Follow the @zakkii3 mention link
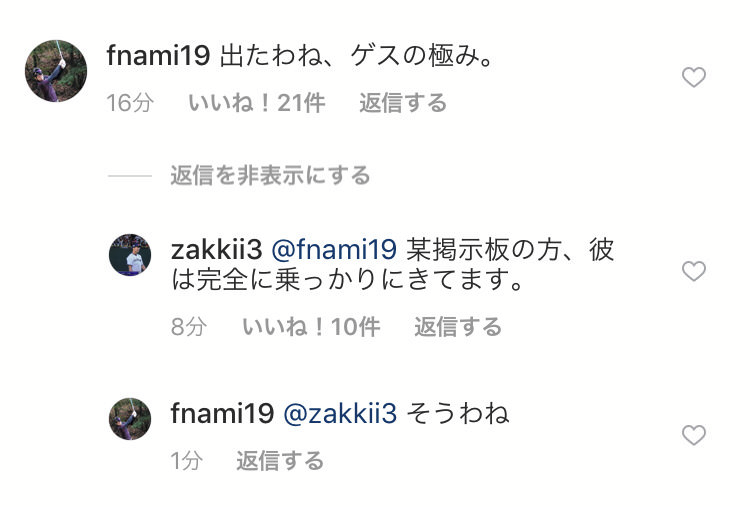Viewport: 750px width, 507px height. tap(340, 413)
